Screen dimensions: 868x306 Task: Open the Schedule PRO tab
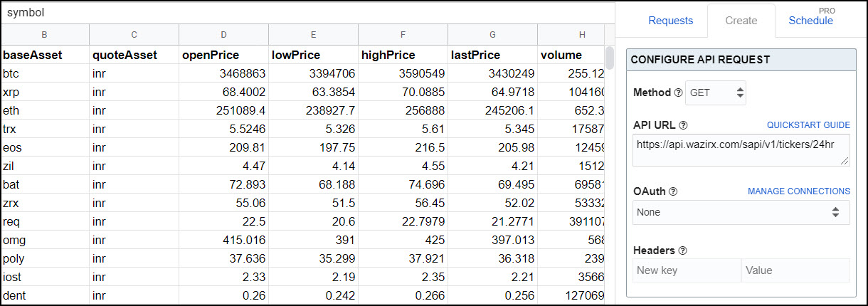click(x=810, y=21)
